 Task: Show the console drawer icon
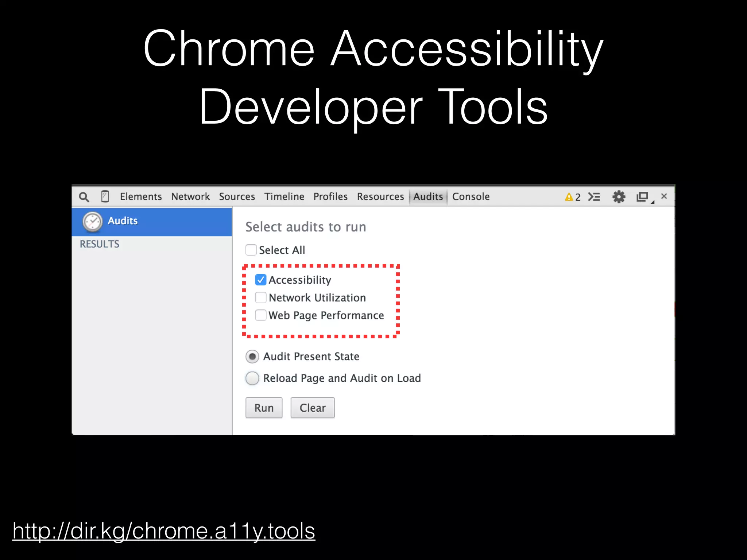click(594, 197)
